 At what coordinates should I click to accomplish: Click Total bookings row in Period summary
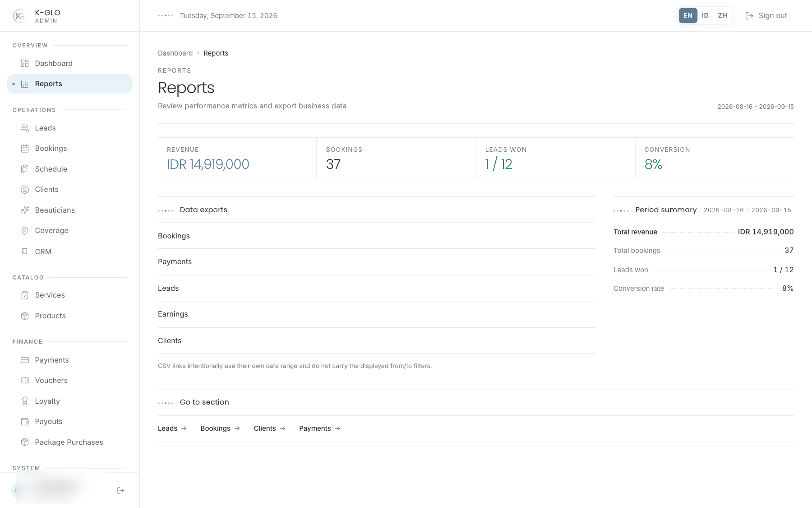(x=703, y=251)
